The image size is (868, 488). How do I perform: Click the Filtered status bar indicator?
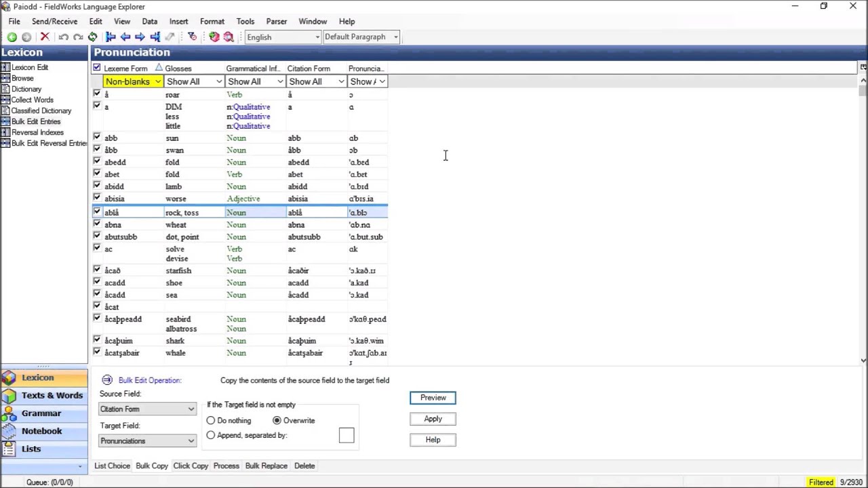click(x=821, y=483)
